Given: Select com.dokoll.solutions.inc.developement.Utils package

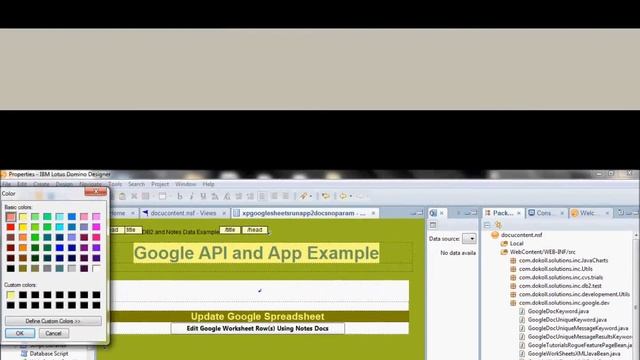Looking at the screenshot, I should (x=574, y=294).
